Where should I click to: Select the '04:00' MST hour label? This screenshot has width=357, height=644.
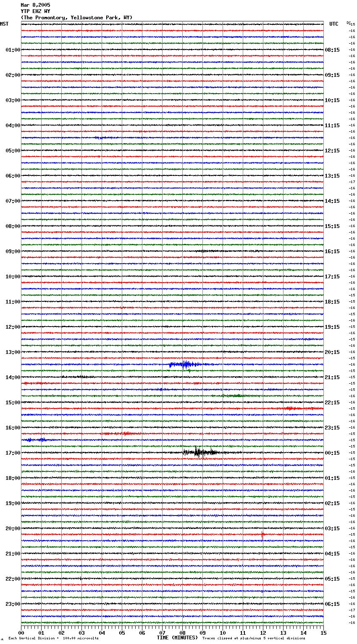pyautogui.click(x=13, y=126)
